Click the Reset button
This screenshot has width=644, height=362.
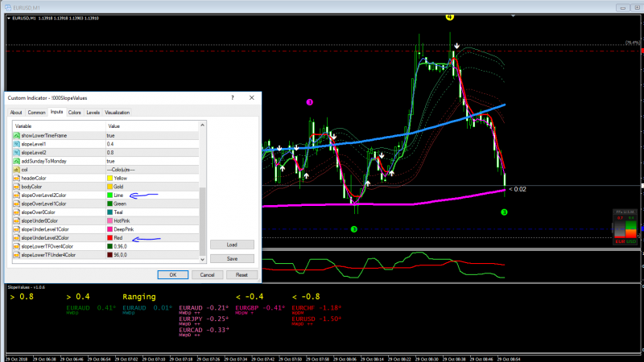click(242, 275)
